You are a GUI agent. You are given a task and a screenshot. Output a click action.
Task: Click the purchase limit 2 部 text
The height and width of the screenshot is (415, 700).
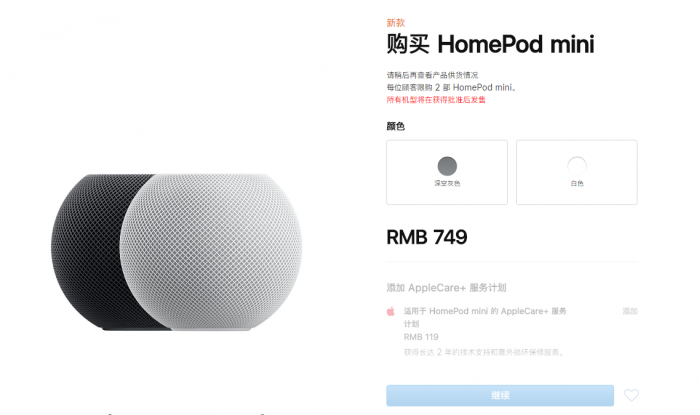point(451,87)
